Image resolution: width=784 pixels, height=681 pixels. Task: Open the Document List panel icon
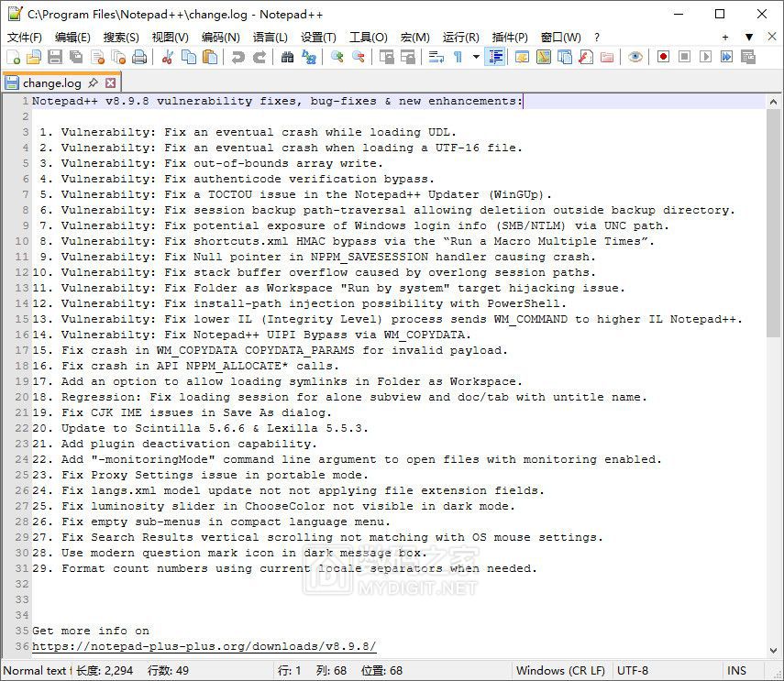pos(565,57)
